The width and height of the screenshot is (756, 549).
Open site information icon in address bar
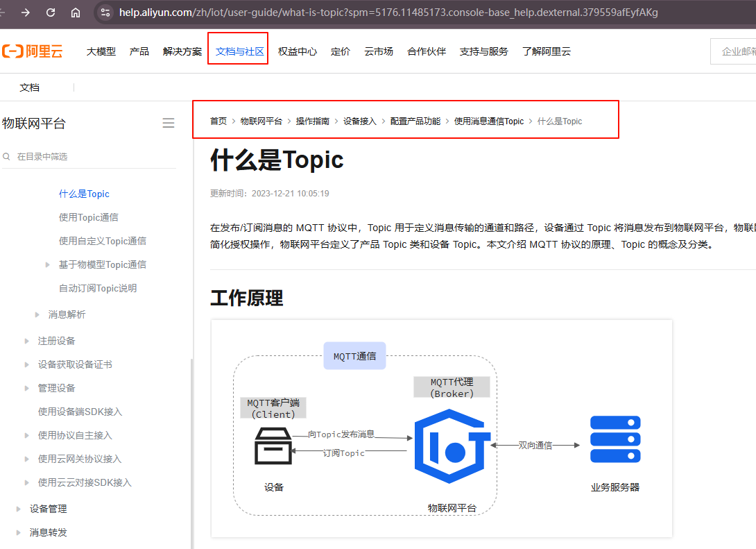click(105, 12)
